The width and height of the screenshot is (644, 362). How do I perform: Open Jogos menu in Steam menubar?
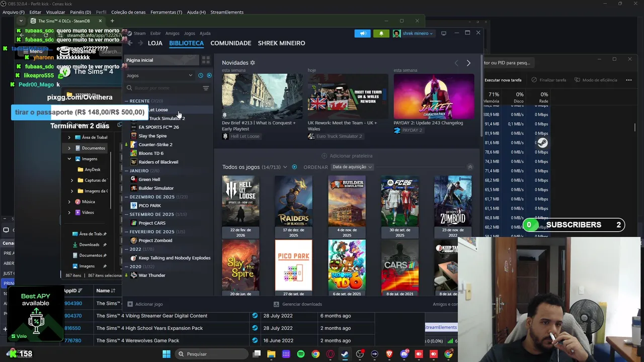click(189, 33)
